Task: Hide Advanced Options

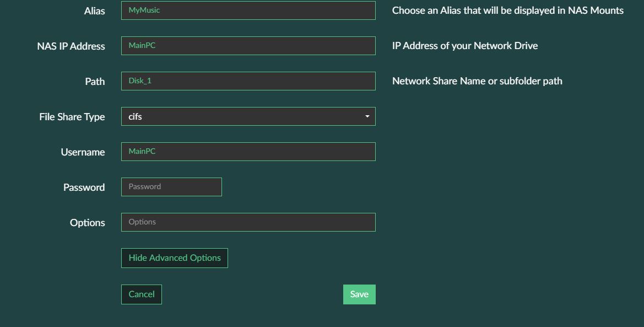Action: tap(174, 258)
